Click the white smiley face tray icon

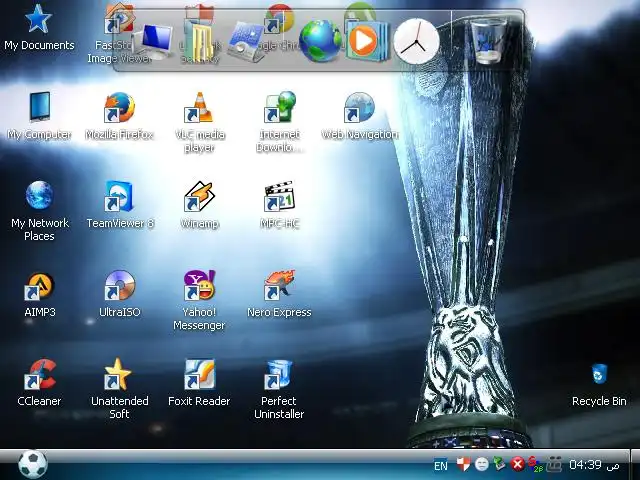tap(482, 464)
